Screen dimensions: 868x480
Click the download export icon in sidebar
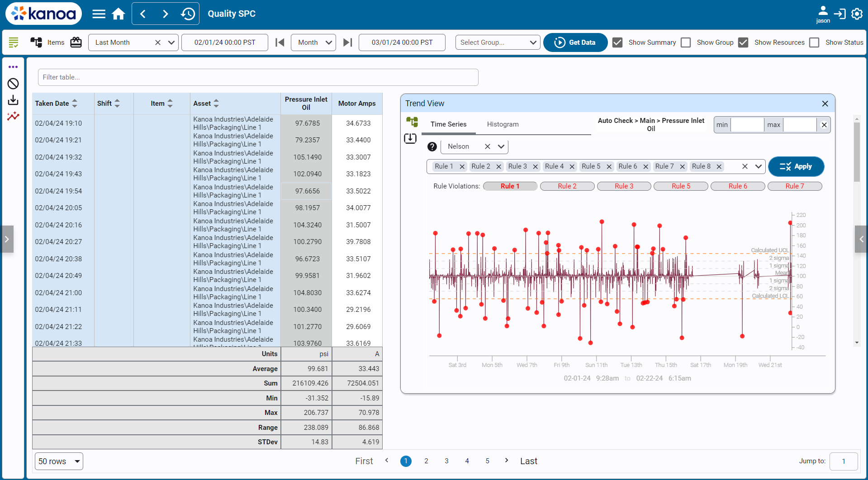(13, 100)
